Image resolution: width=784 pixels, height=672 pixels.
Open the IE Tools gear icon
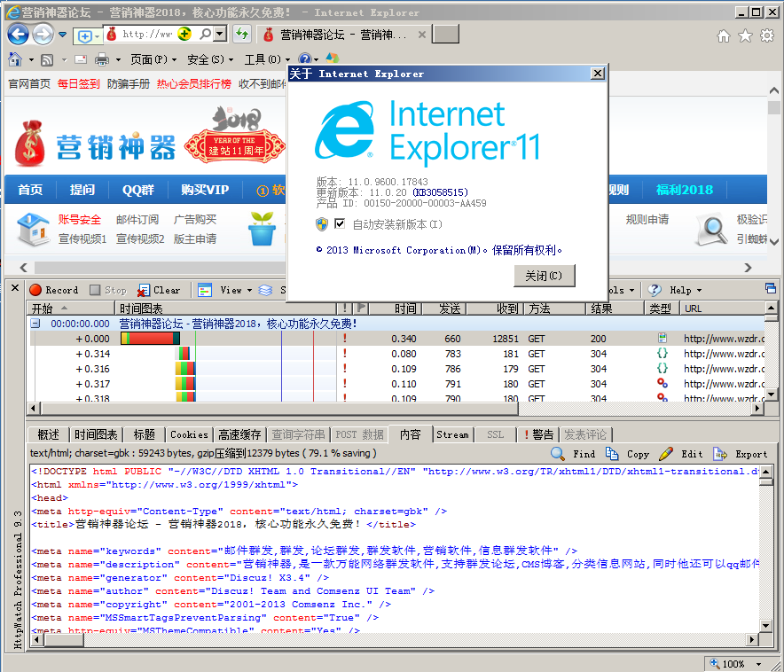766,35
